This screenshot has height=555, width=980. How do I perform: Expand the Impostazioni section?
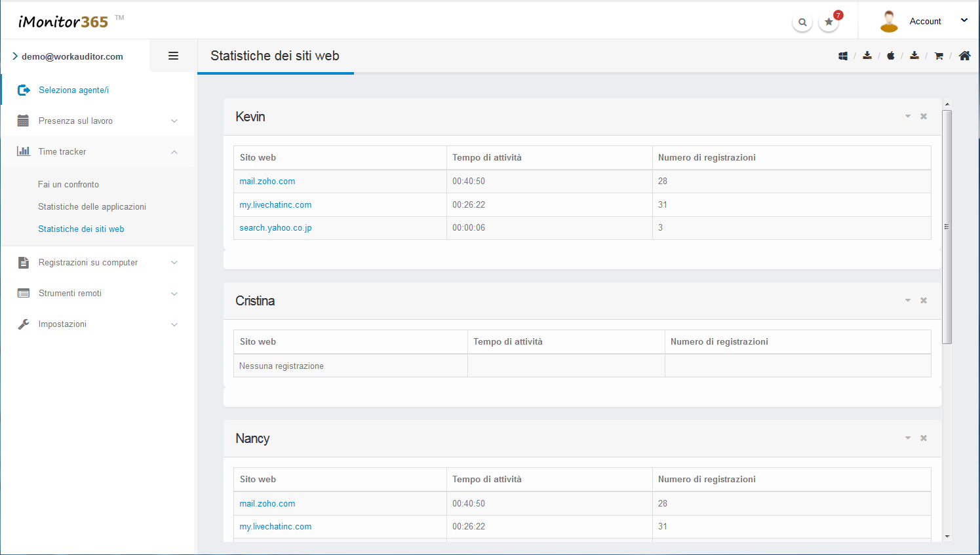[98, 324]
